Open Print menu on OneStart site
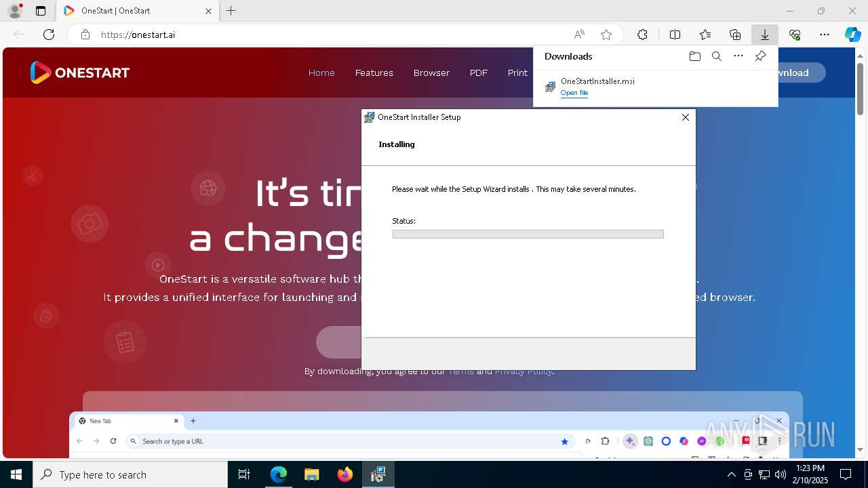The image size is (868, 488). (517, 73)
